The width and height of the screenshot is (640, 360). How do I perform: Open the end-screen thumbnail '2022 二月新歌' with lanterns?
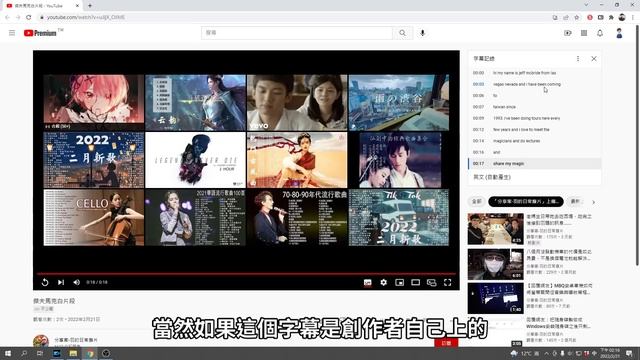pos(94,160)
